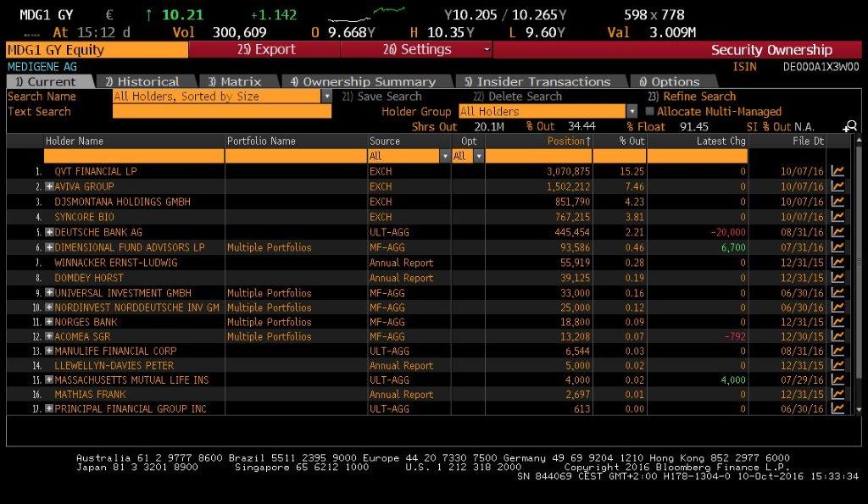This screenshot has height=504, width=868.
Task: Switch to the Historical tab
Action: [147, 81]
